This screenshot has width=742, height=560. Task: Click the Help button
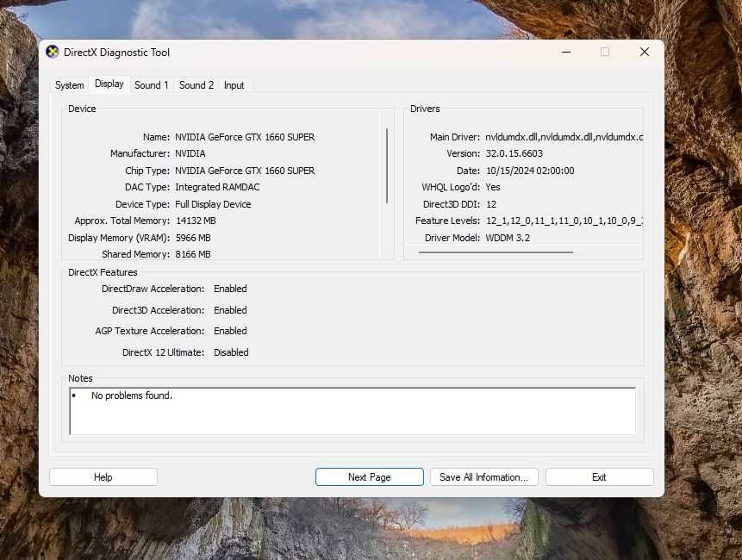pyautogui.click(x=103, y=476)
